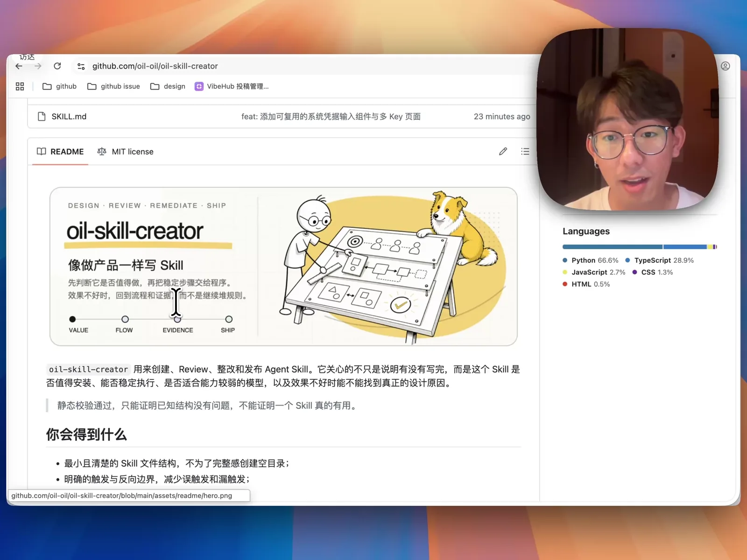This screenshot has height=560, width=747.
Task: Open the oil-skill-creator hero banner image
Action: (283, 266)
